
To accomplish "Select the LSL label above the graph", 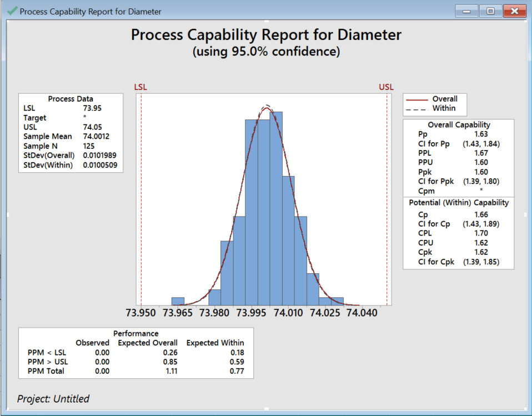I will click(x=140, y=87).
